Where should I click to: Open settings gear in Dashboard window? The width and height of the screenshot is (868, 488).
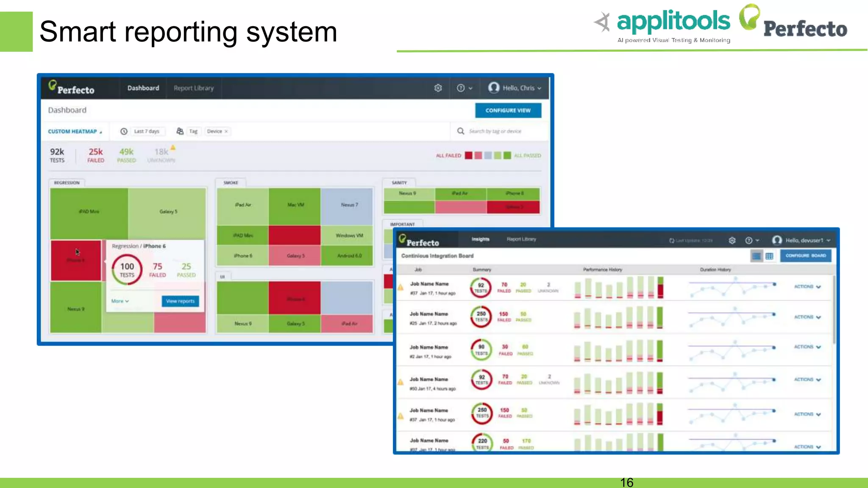pos(438,88)
